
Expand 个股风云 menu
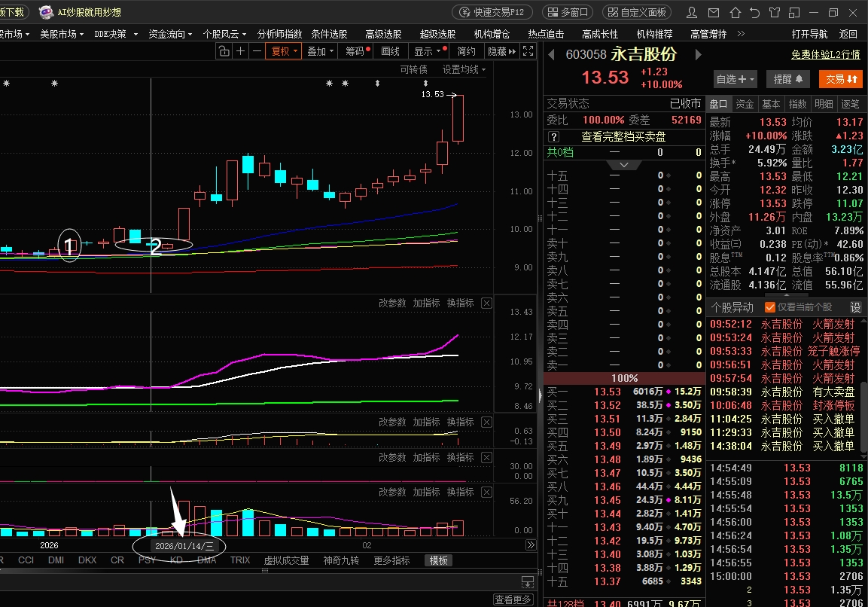click(224, 34)
